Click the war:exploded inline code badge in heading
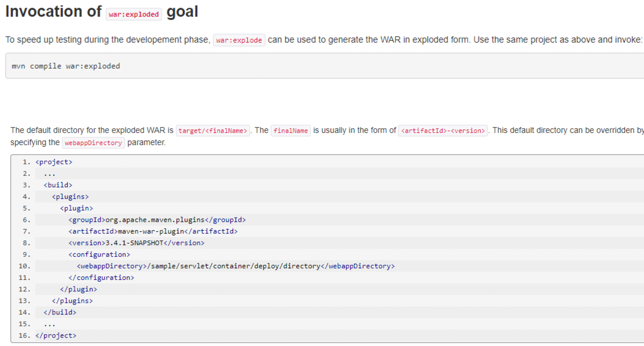Screen dimensions: 644x346 133,14
